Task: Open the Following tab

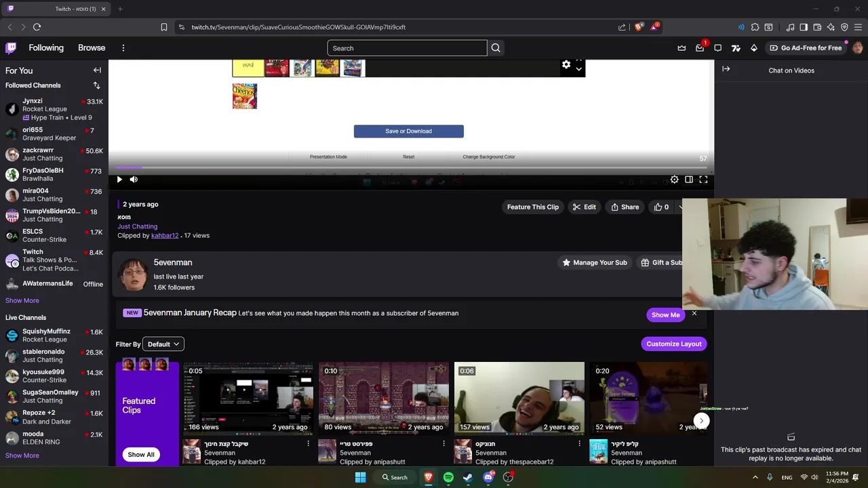Action: (46, 48)
